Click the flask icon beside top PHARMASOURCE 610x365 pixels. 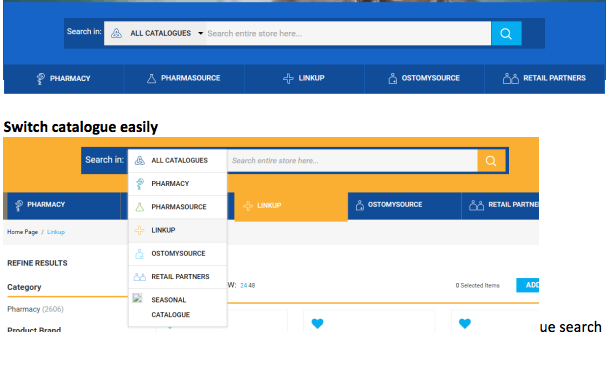[151, 79]
